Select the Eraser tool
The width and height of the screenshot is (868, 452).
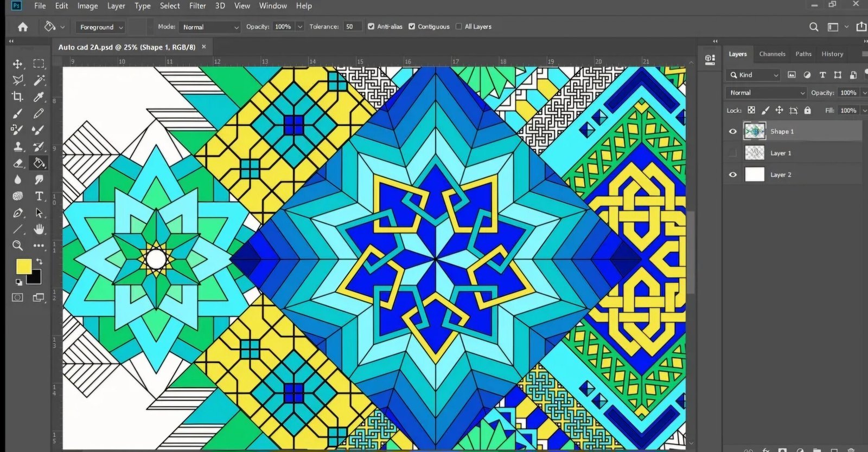(x=17, y=163)
